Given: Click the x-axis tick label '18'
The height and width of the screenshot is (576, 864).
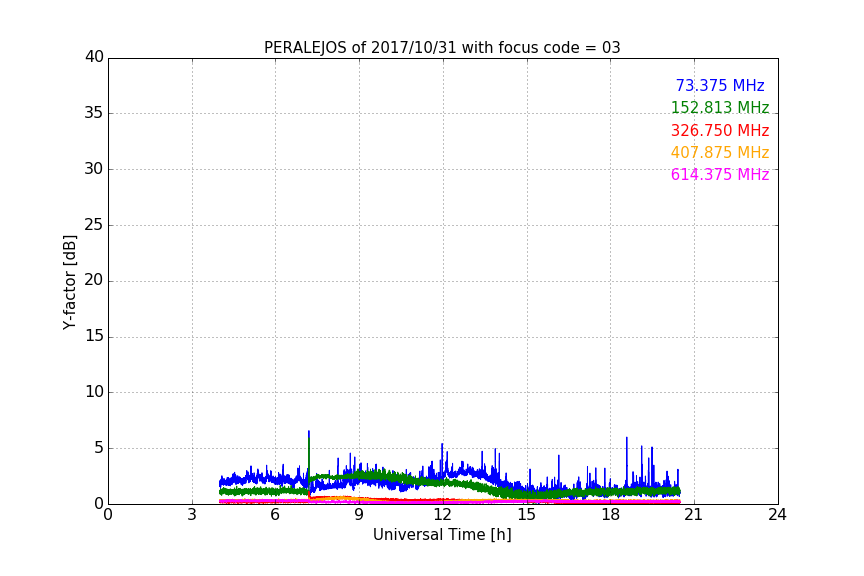Looking at the screenshot, I should point(610,515).
